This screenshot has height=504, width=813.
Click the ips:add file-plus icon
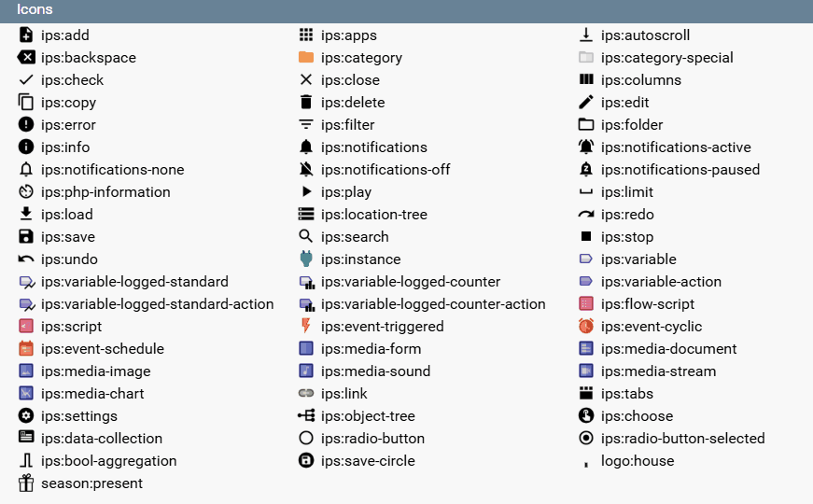click(26, 35)
